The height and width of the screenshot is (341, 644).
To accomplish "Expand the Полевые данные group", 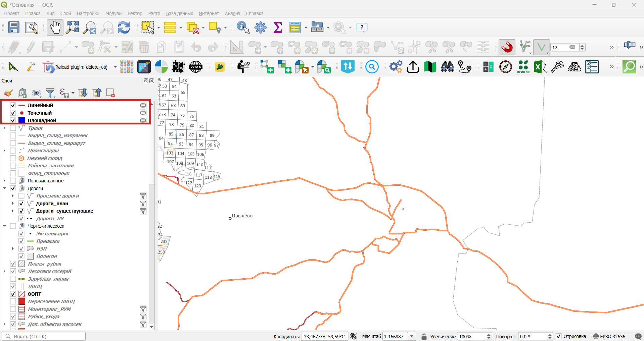I will pyautogui.click(x=4, y=181).
